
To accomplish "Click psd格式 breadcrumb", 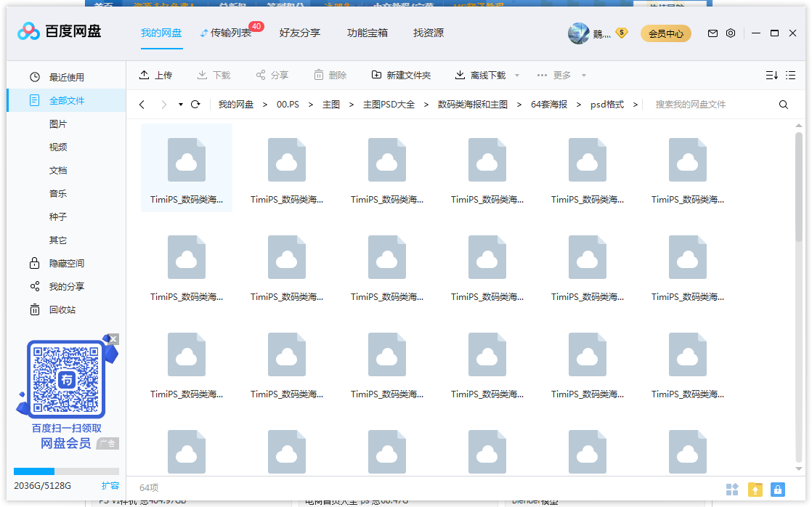I will (607, 105).
